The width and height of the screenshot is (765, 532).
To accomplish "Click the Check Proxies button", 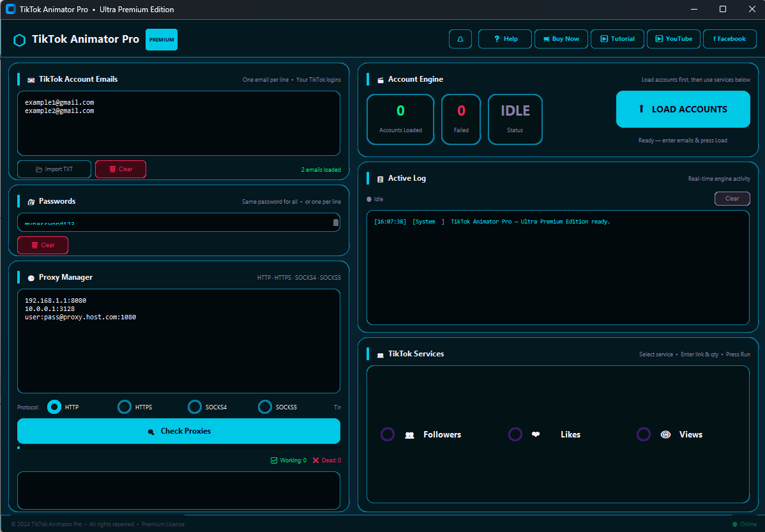I will pos(179,431).
